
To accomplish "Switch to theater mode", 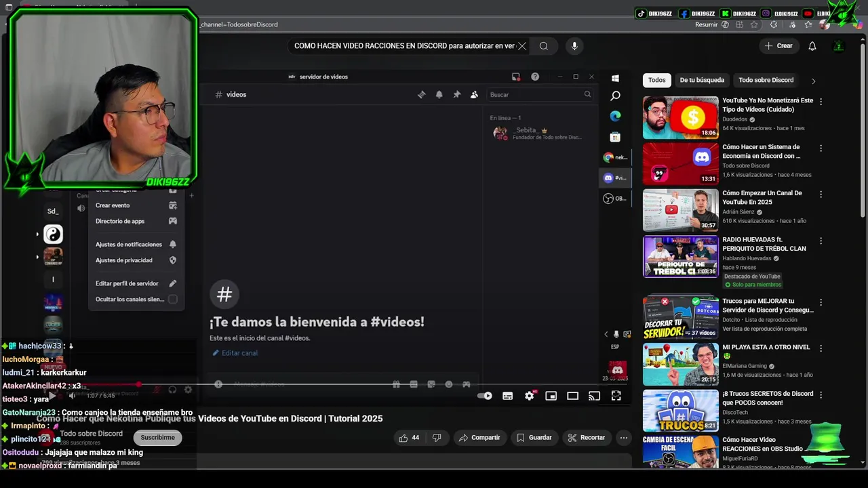I will point(572,396).
